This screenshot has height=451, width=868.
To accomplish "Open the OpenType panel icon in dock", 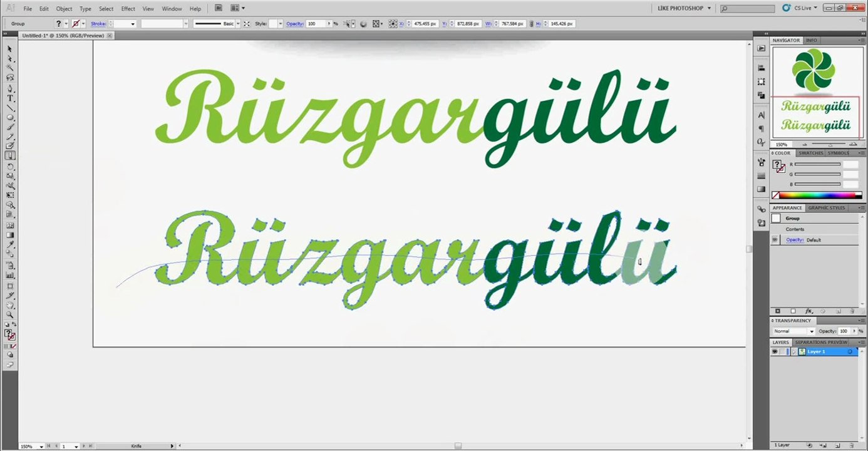I will [x=761, y=142].
